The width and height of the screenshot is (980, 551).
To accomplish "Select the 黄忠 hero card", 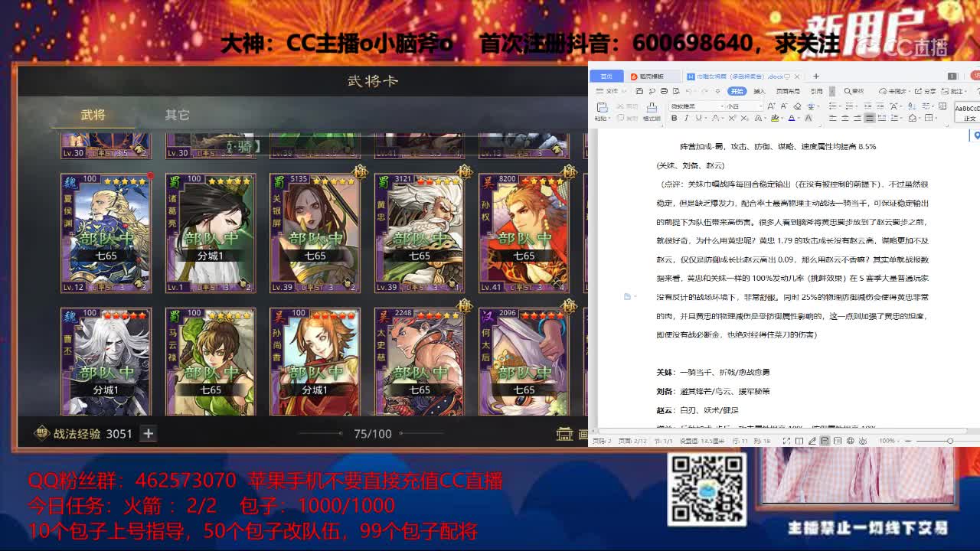I will click(420, 233).
